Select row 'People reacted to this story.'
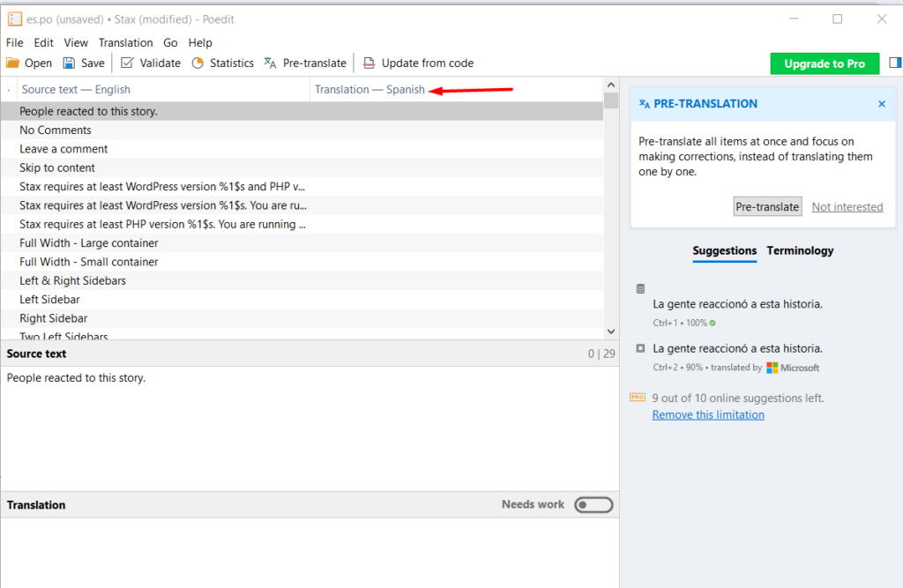 [302, 111]
